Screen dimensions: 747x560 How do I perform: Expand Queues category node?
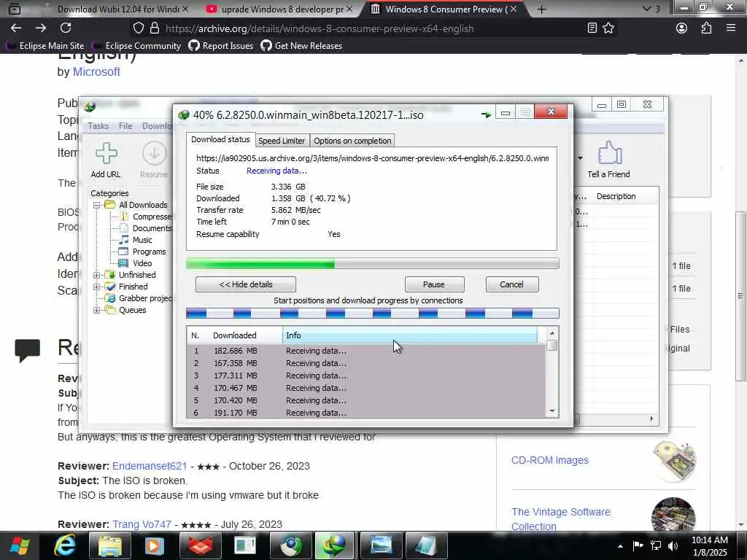click(97, 311)
